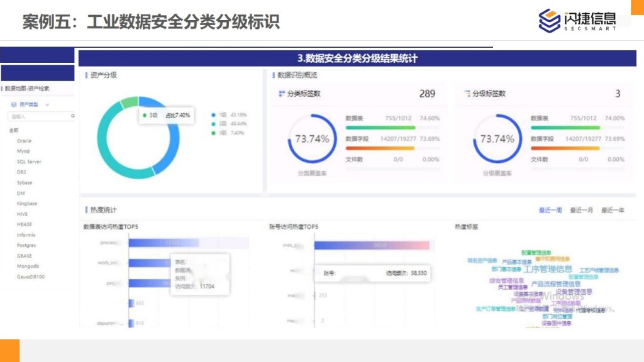Switch to the 最近一月 tab

(582, 210)
